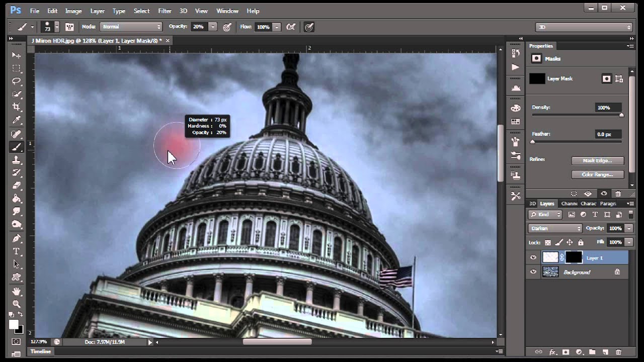Open the Timeline panel tab
This screenshot has width=644, height=362.
click(x=41, y=351)
